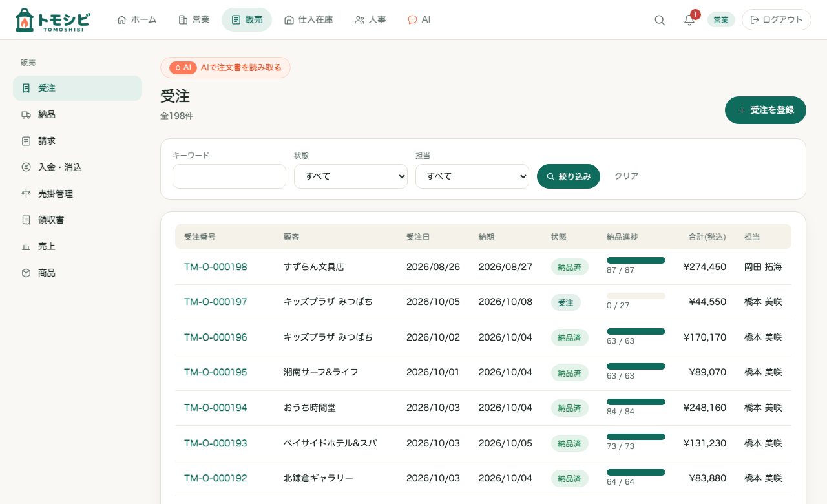Viewport: 827px width, 504px height.
Task: Open the 担当 filter dropdown
Action: coord(472,176)
